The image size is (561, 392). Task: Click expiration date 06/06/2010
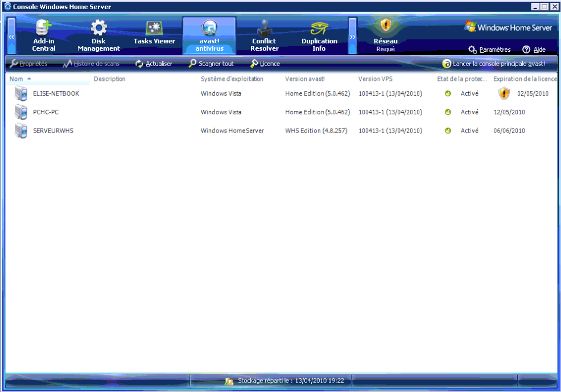(509, 131)
